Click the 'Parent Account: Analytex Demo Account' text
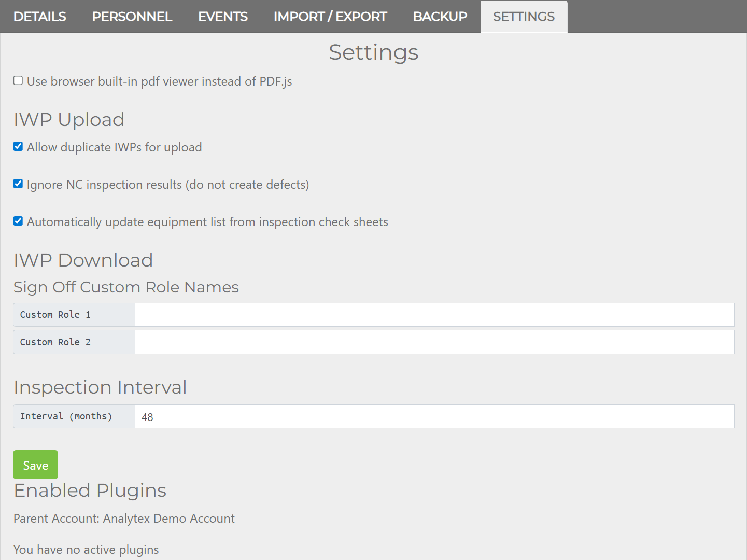The height and width of the screenshot is (560, 747). tap(124, 519)
